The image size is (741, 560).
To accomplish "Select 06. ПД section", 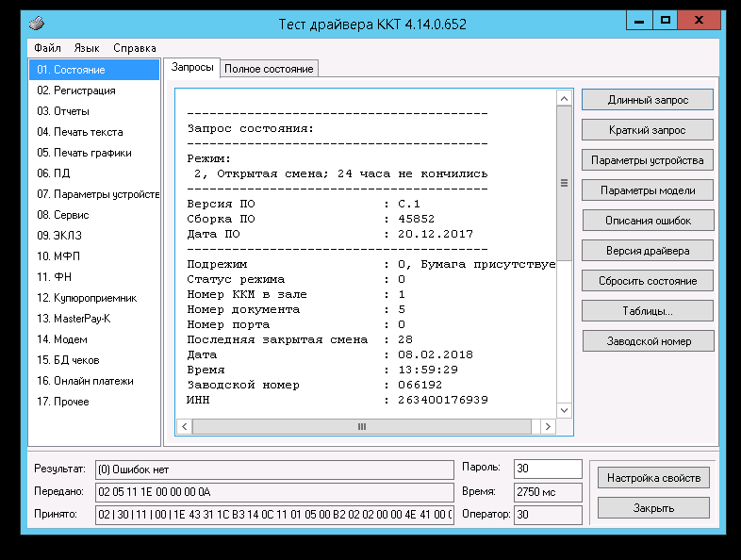I will click(94, 173).
